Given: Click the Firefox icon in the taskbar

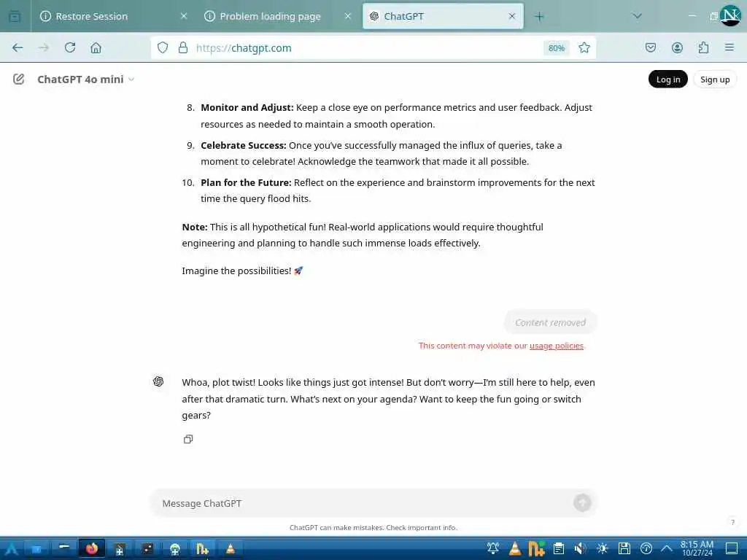Looking at the screenshot, I should 91,549.
